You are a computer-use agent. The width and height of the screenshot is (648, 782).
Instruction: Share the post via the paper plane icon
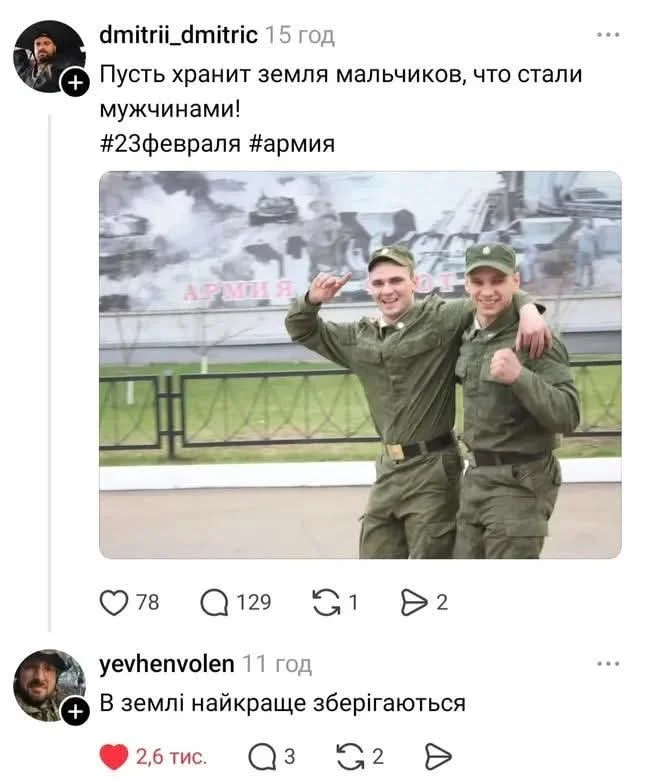414,602
